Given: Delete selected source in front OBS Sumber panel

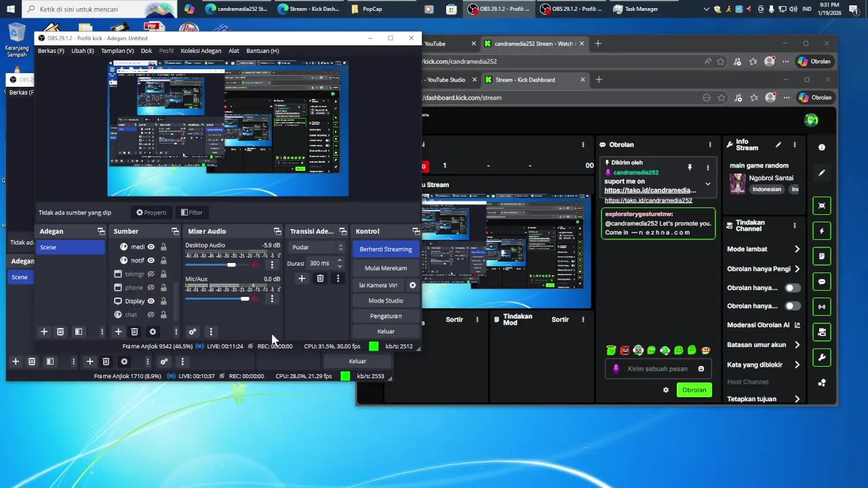Looking at the screenshot, I should pyautogui.click(x=134, y=331).
